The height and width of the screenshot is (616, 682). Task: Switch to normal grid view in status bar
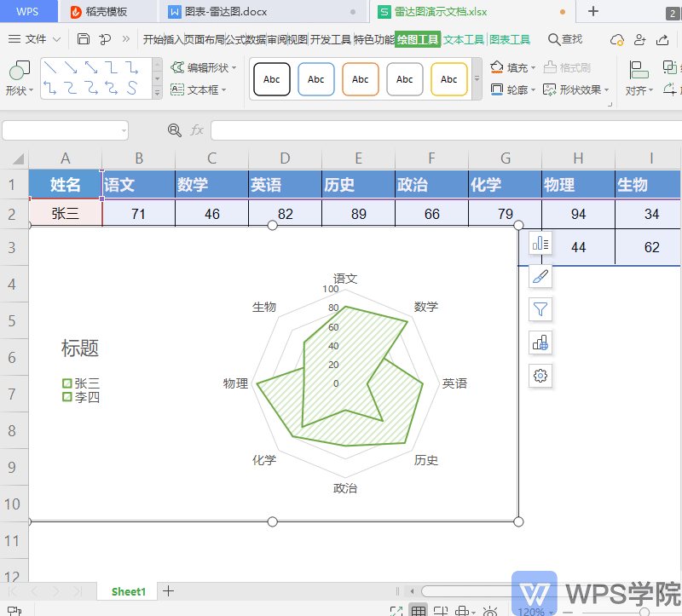419,611
